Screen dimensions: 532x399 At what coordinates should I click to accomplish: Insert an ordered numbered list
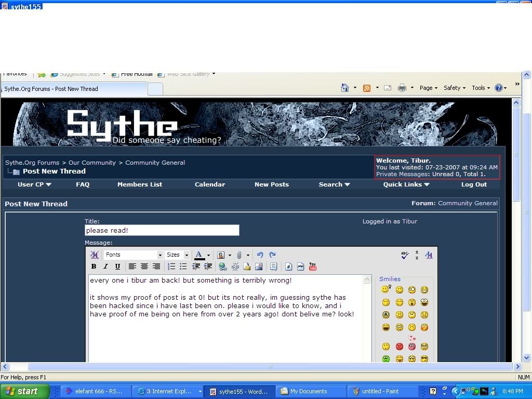[171, 267]
